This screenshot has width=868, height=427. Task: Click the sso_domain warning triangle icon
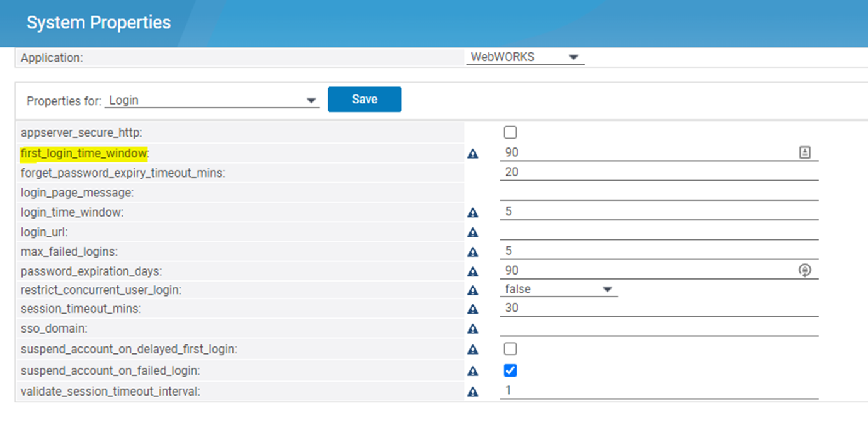[x=473, y=329]
